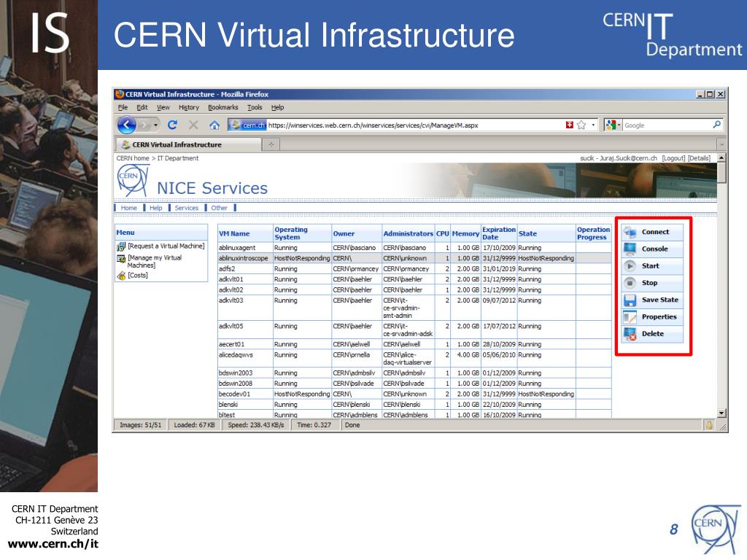Click in the Google search box

pos(667,125)
